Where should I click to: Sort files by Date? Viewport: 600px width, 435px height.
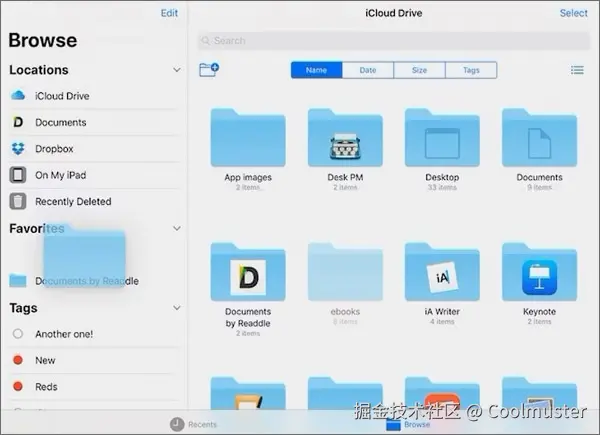coord(368,70)
